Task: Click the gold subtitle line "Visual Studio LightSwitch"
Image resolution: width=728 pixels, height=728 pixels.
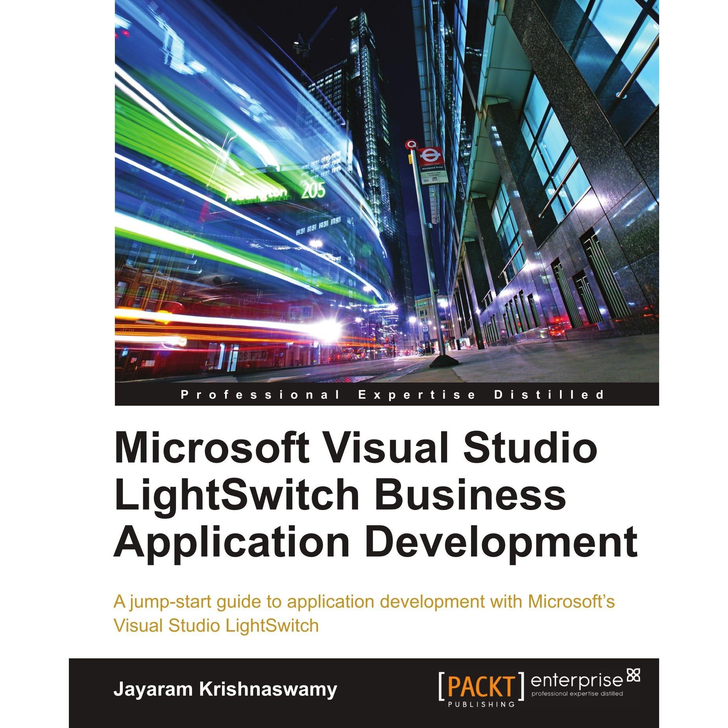Action: point(216,626)
